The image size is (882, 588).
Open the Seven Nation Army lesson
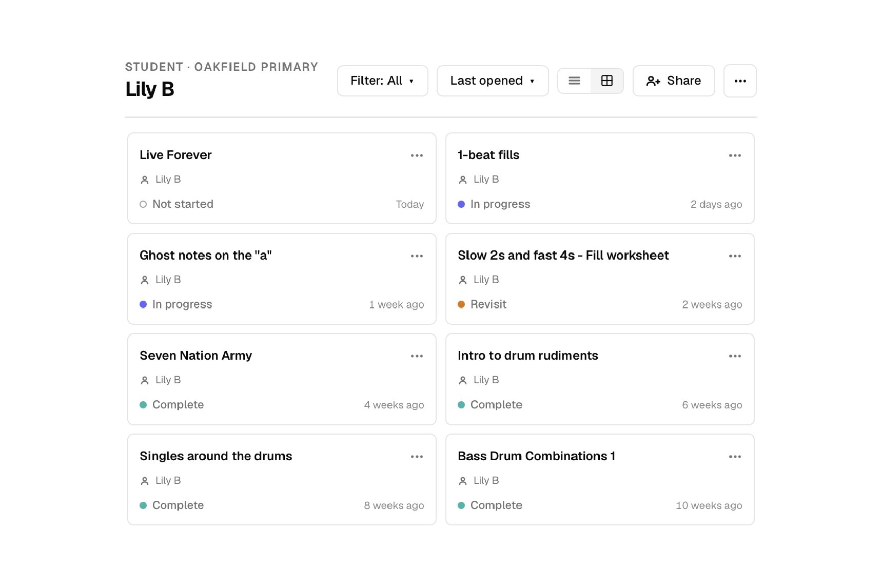195,356
